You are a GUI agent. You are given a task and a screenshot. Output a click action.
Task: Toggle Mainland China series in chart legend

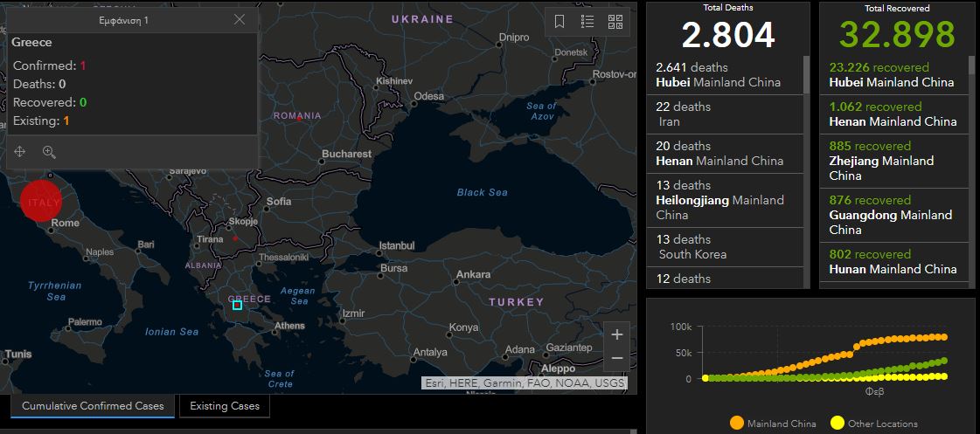pos(772,424)
